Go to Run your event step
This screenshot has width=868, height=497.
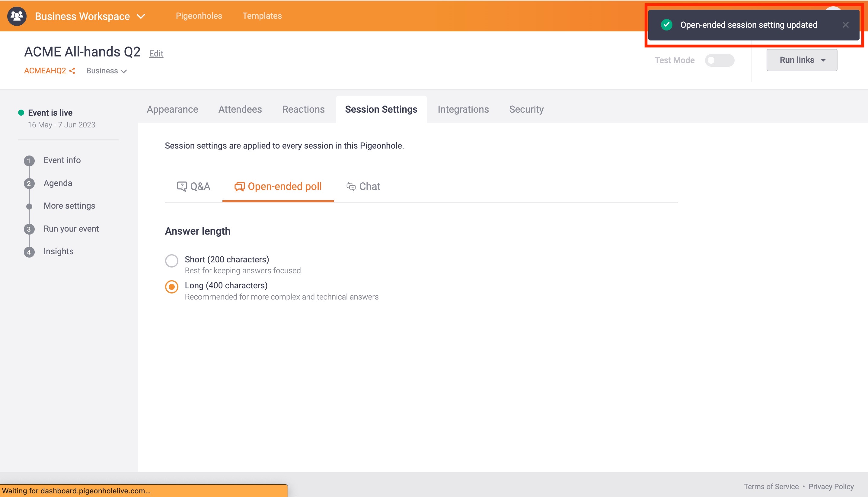pos(71,229)
